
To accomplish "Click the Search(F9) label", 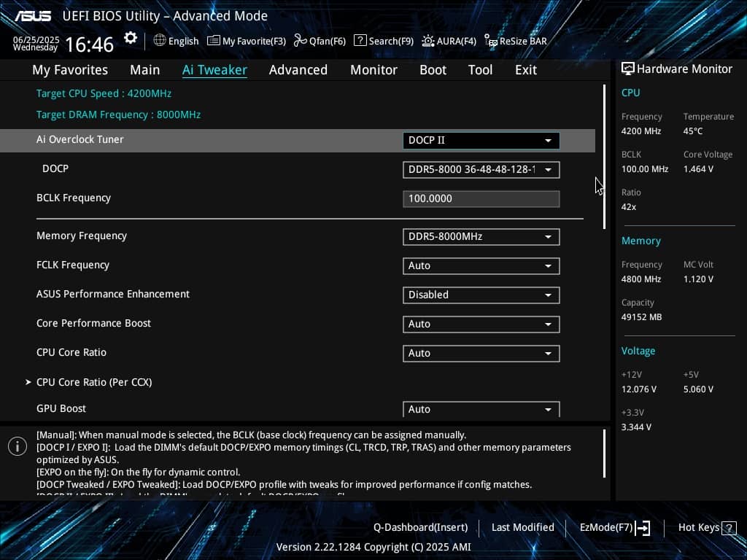I will coord(391,41).
